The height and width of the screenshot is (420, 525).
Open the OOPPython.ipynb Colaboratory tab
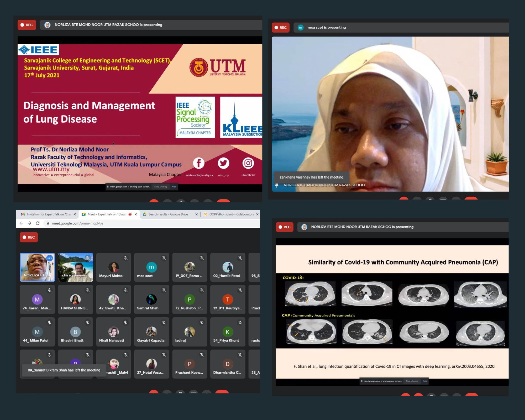click(x=231, y=214)
